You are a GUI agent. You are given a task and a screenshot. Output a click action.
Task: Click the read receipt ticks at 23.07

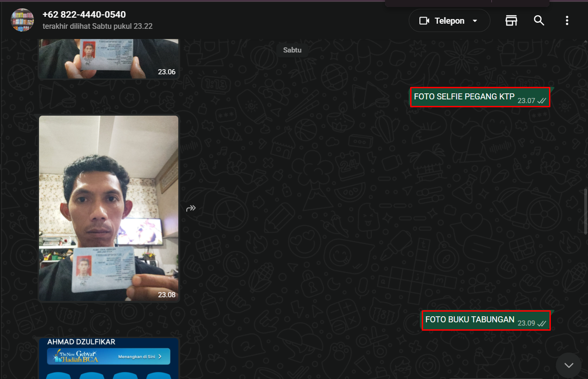pyautogui.click(x=542, y=101)
